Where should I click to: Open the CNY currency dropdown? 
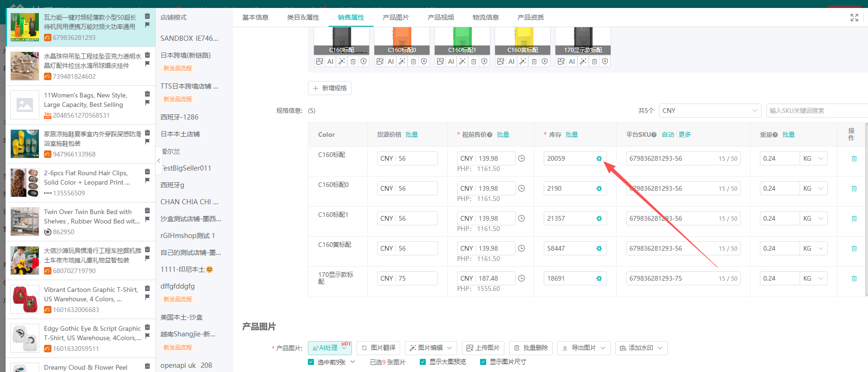pos(709,111)
